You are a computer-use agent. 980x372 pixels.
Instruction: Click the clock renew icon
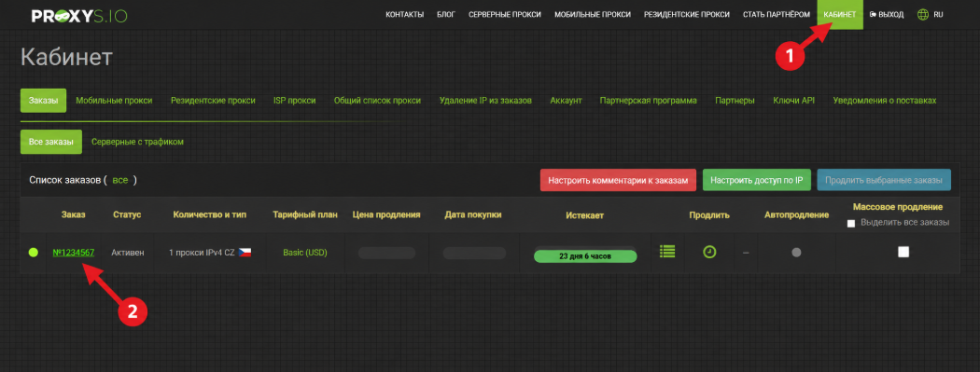pyautogui.click(x=709, y=252)
